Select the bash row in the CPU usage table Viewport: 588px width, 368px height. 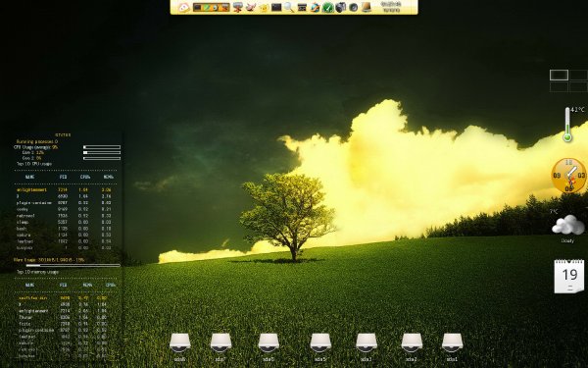click(x=64, y=229)
